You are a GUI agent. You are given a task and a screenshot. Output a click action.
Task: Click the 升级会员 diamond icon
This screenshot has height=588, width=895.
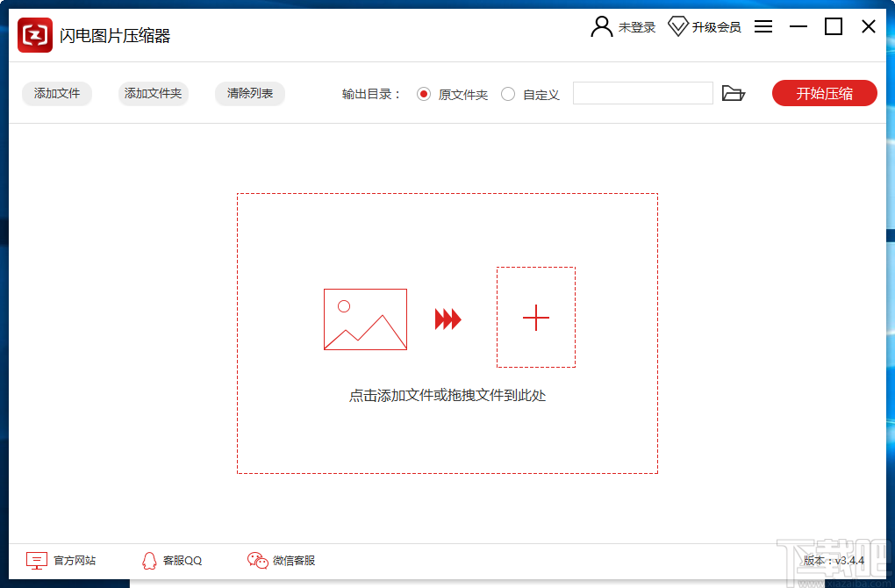[x=677, y=26]
